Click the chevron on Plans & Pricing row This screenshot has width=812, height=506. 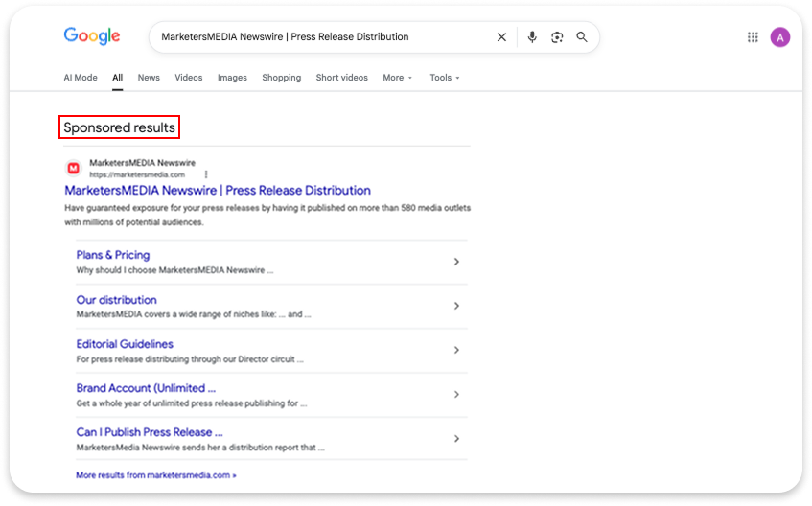click(456, 262)
